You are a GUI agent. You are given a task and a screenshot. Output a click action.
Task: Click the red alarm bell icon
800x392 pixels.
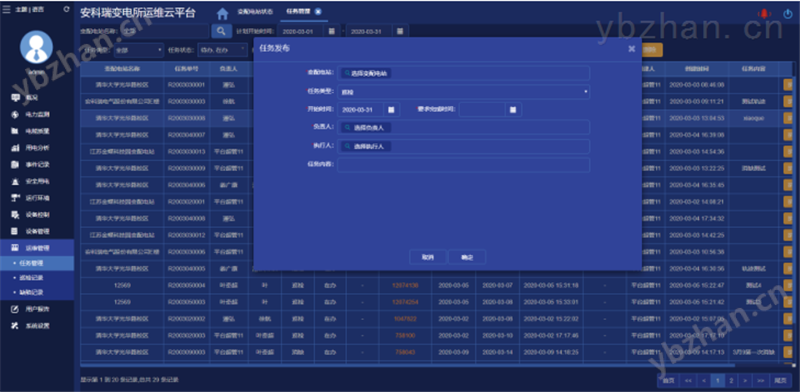coord(764,14)
